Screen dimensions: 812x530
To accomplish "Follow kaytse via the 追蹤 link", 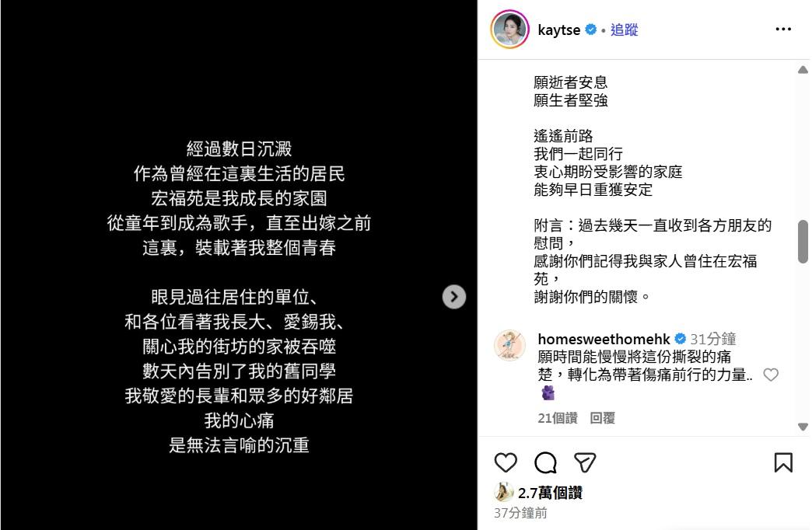I will pyautogui.click(x=624, y=30).
